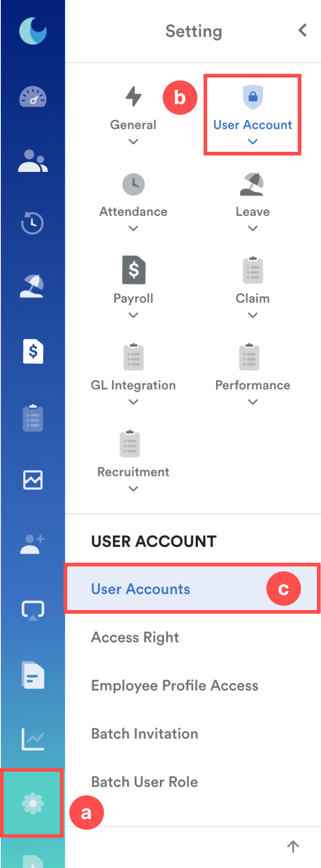Viewport: 321px width, 868px height.
Task: Expand the GL Integration chevron
Action: click(x=133, y=402)
